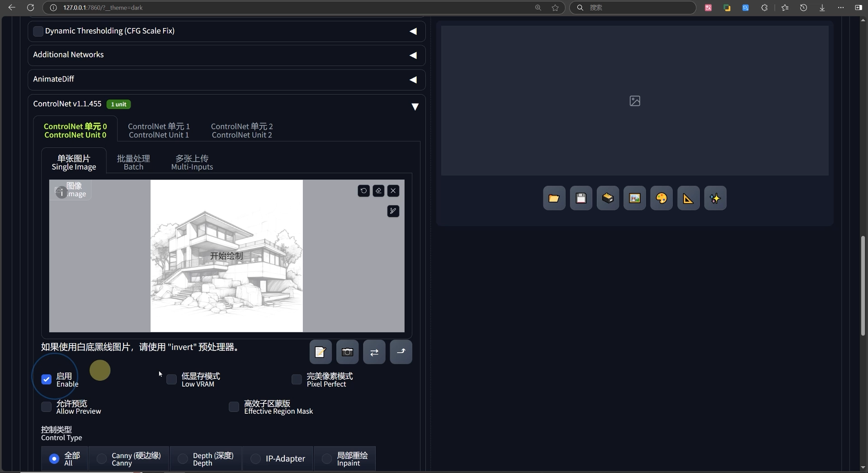
Task: Open browser more options menu
Action: (x=840, y=8)
